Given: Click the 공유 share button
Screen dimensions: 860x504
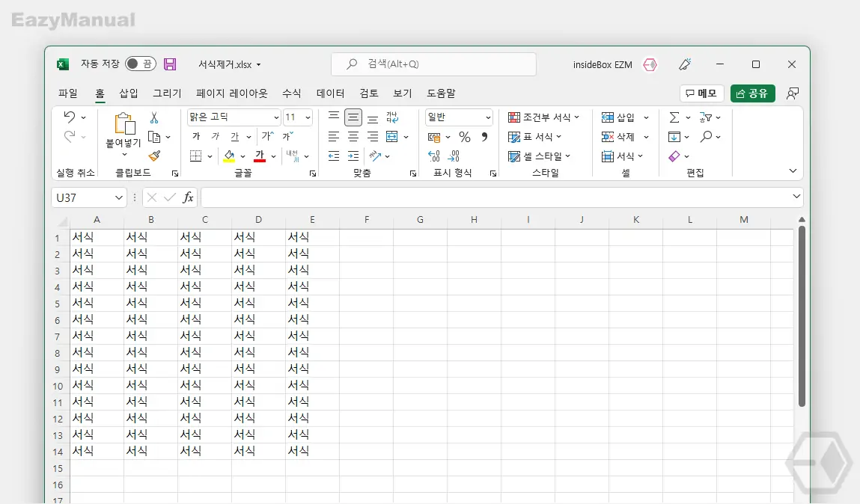Looking at the screenshot, I should [x=752, y=93].
